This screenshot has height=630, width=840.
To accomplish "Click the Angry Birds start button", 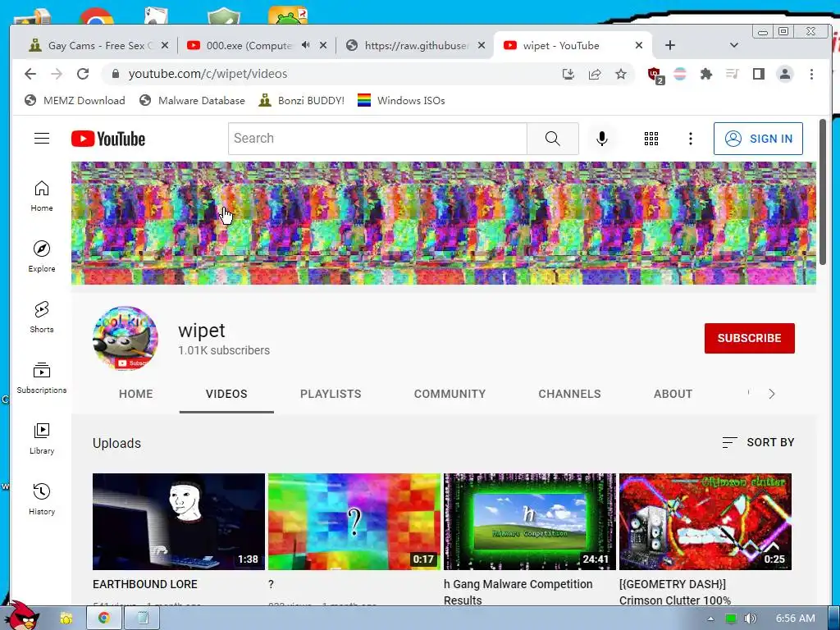I will click(x=22, y=616).
